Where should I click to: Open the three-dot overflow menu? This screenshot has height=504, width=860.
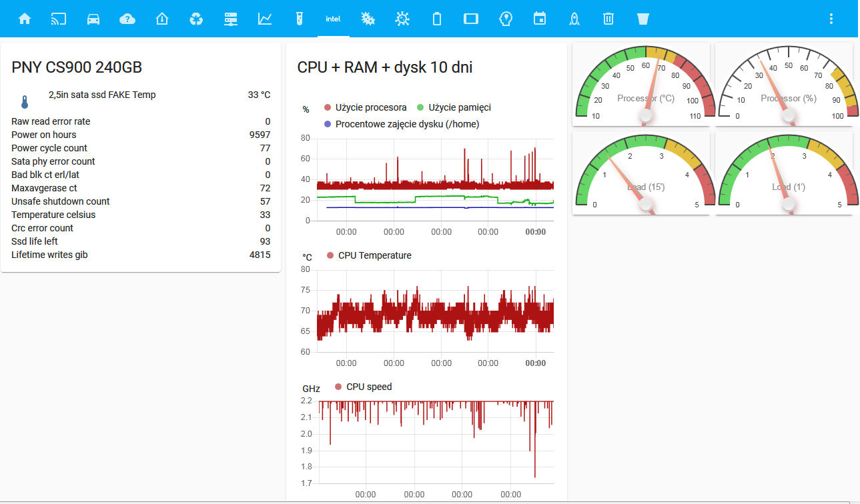click(x=831, y=19)
